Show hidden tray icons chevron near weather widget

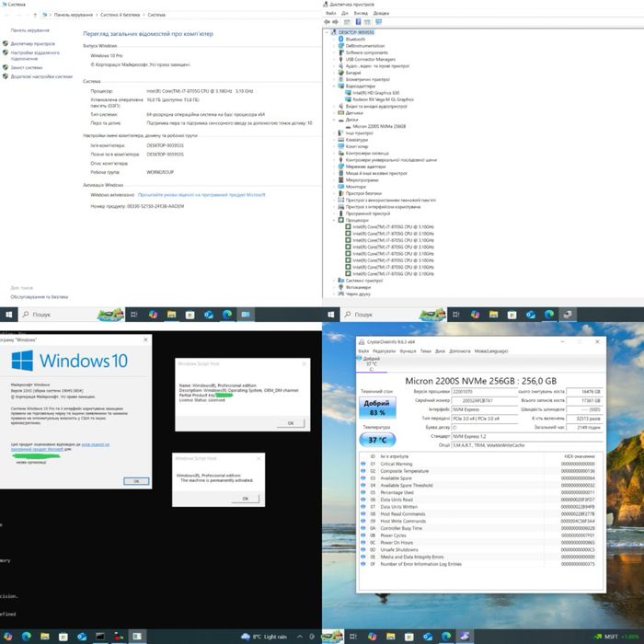pos(299,637)
